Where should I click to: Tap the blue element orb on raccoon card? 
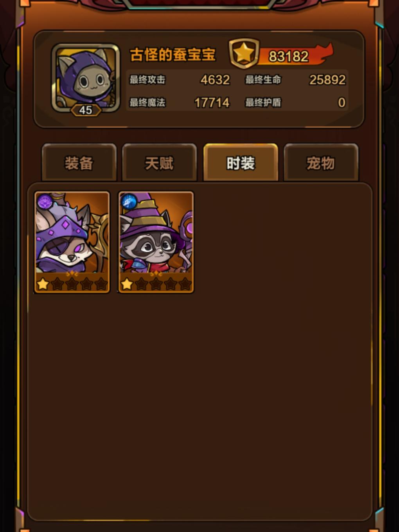[129, 201]
